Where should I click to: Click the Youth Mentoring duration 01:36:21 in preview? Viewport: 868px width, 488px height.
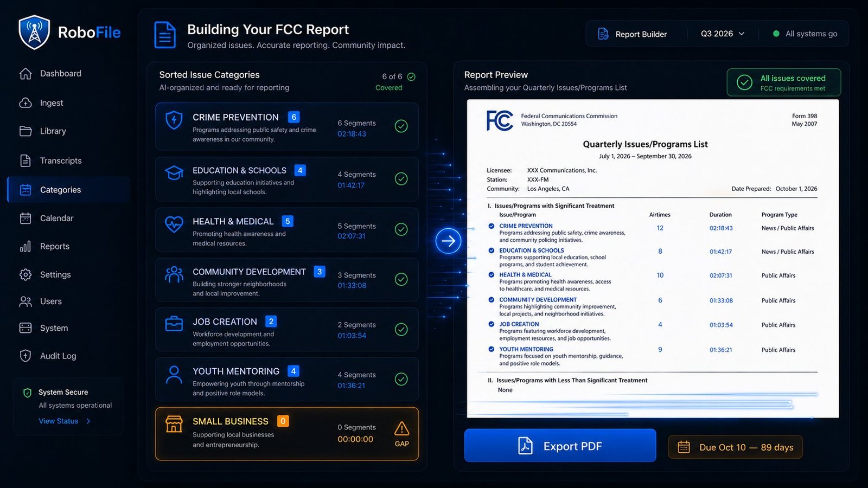pyautogui.click(x=721, y=350)
